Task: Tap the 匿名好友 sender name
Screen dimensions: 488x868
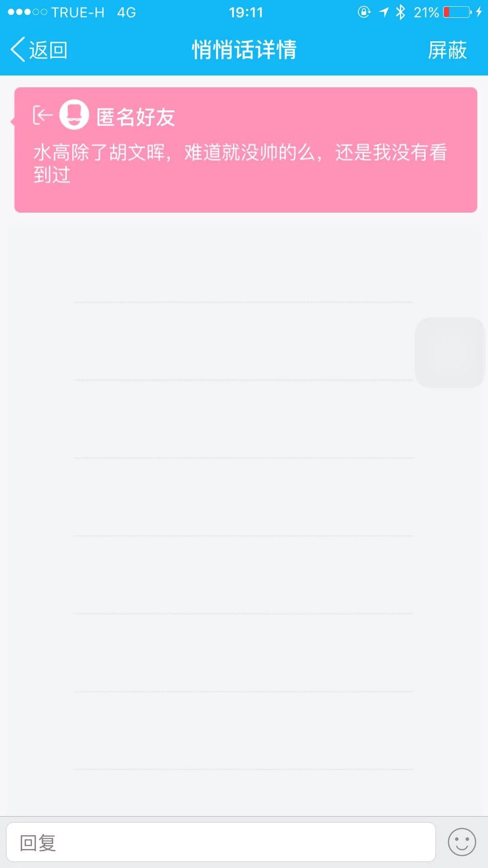Action: [x=136, y=117]
